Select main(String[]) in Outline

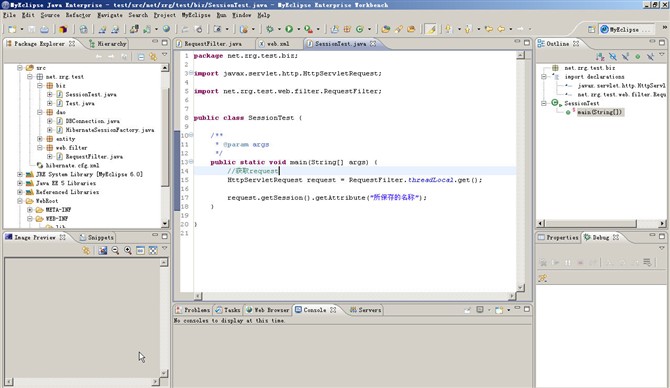pyautogui.click(x=599, y=112)
